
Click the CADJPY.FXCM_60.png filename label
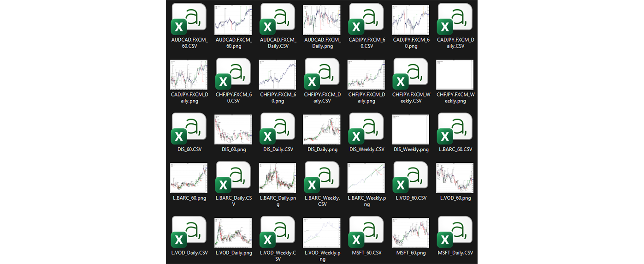coord(411,43)
